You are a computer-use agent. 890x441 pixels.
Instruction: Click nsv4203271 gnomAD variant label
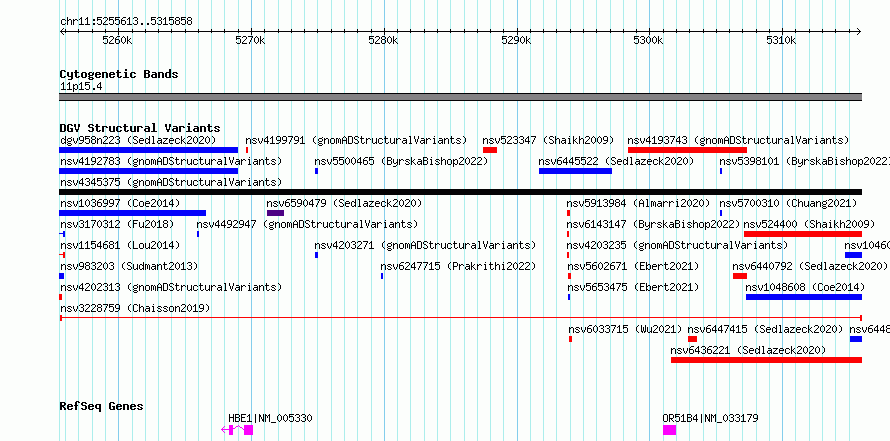point(425,245)
